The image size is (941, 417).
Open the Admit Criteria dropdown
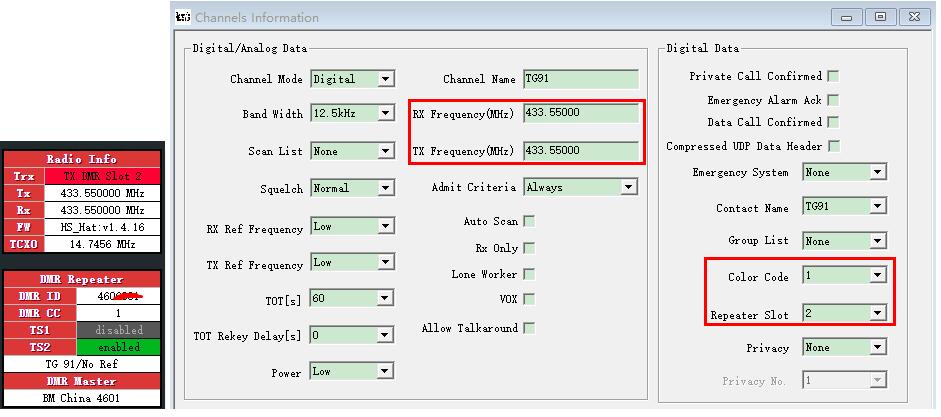[628, 187]
